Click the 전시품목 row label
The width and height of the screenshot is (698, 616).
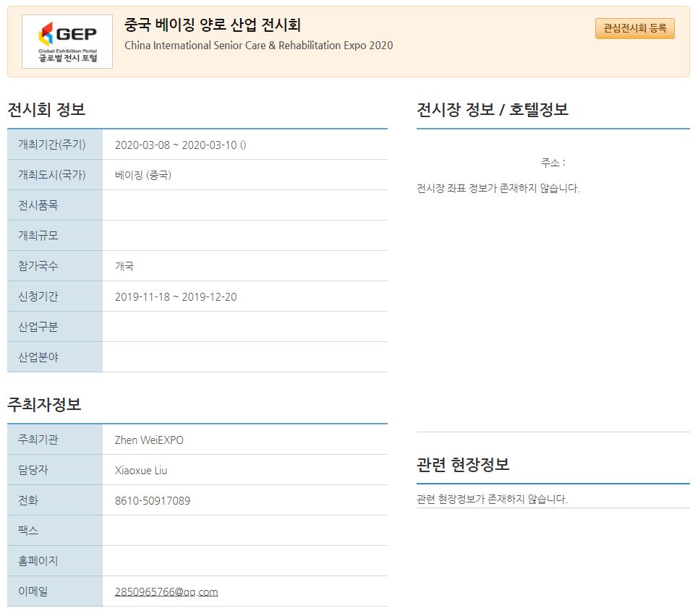pyautogui.click(x=38, y=205)
